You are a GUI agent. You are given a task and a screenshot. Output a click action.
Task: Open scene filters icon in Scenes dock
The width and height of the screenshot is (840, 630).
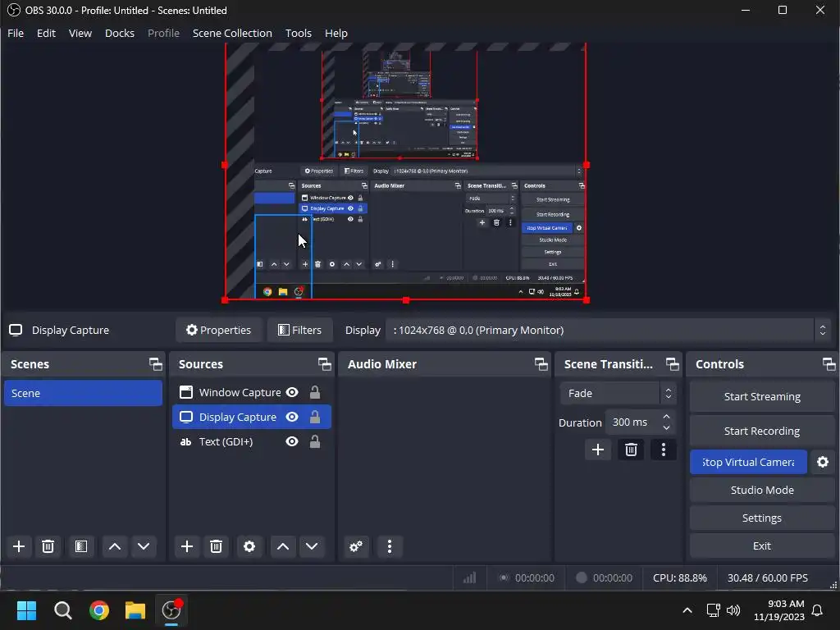coord(81,546)
